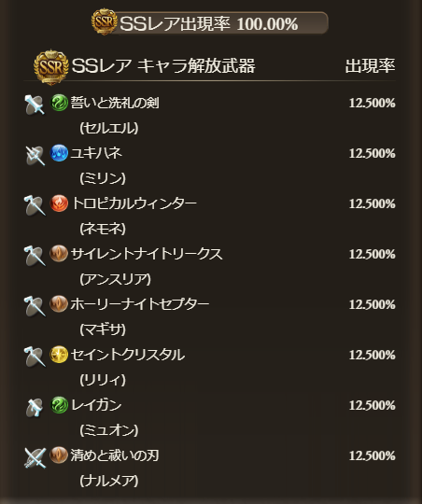
Task: Click the water element icon beside ユキハネ
Action: (59, 153)
